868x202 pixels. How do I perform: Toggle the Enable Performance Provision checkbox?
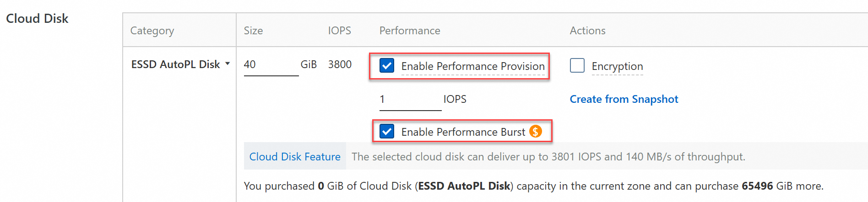coord(387,66)
